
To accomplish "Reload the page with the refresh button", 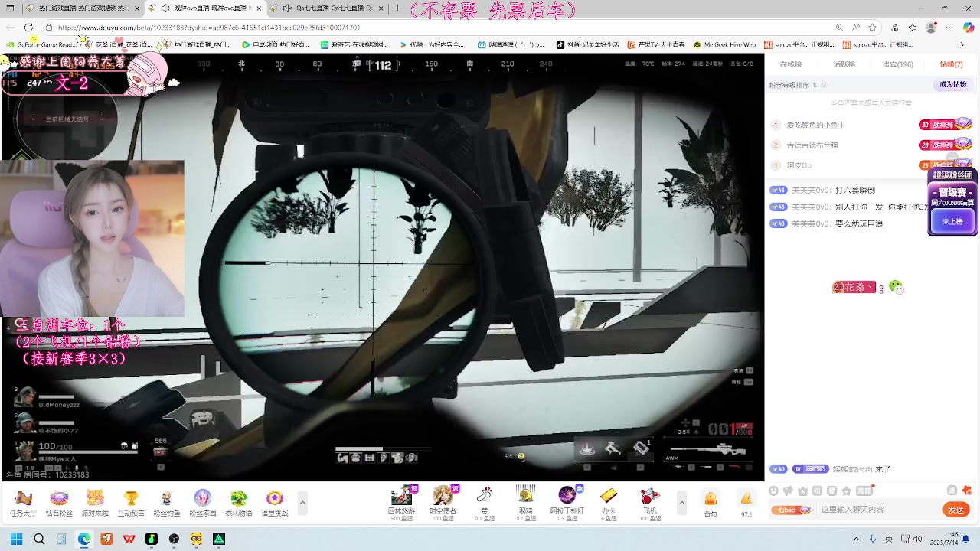I will [28, 28].
